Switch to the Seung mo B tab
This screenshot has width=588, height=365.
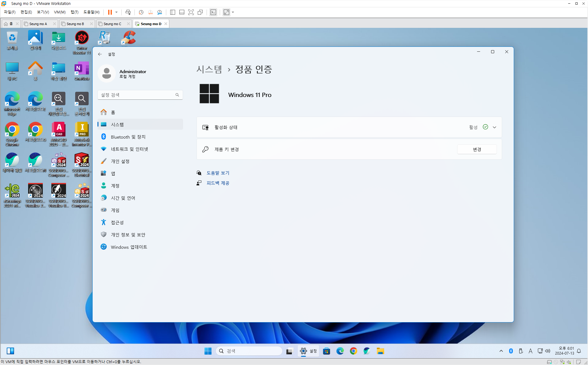tap(75, 24)
